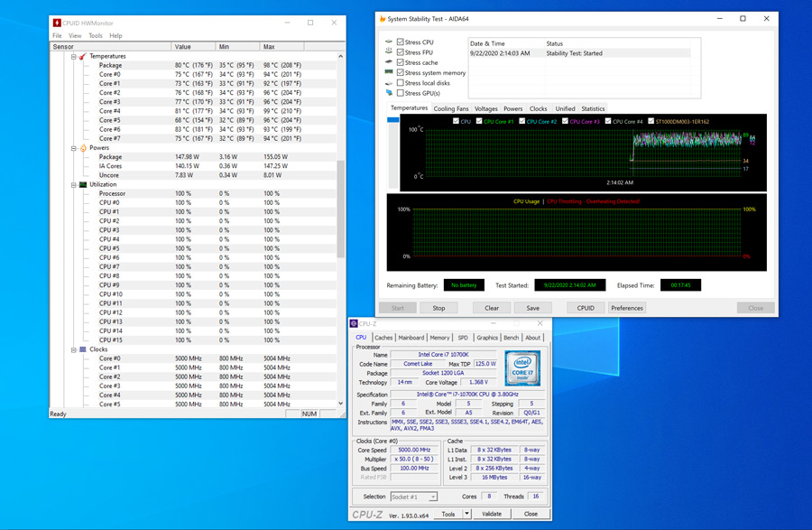Open the Mainboard tab in CPU-Z
Viewport: 812px width, 530px height.
pyautogui.click(x=411, y=338)
